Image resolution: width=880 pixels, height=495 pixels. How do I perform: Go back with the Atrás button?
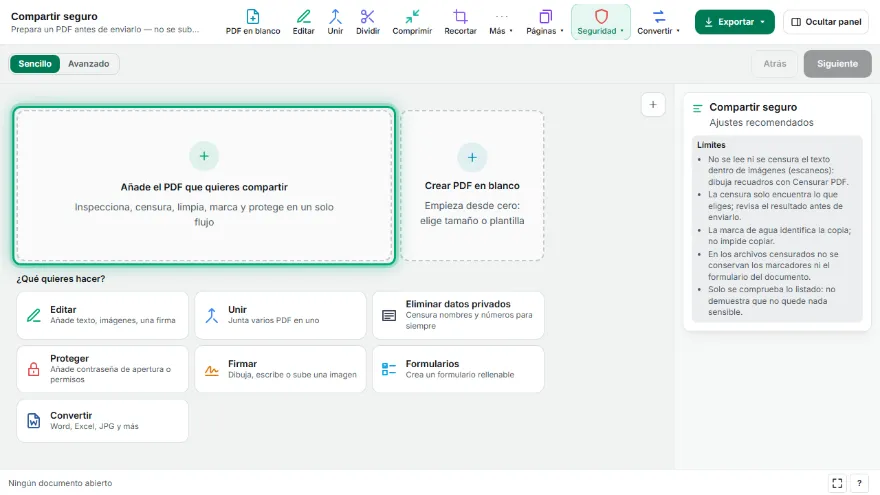774,63
